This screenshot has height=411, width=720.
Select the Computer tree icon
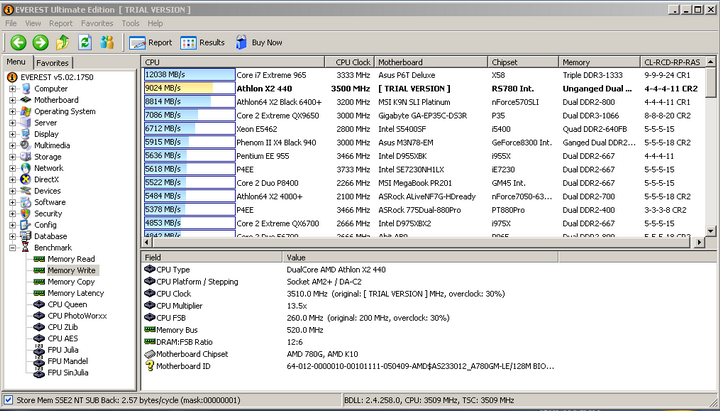26,89
